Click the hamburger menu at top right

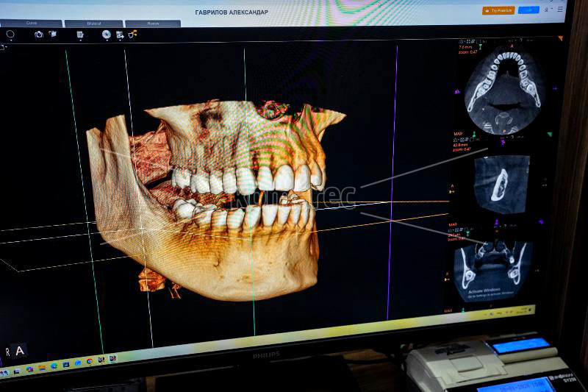coord(560,10)
